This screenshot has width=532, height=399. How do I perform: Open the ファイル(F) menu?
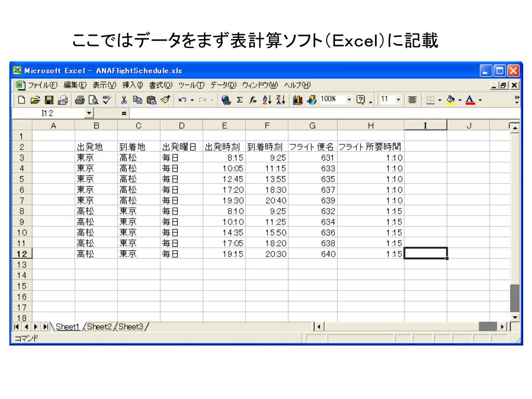point(43,85)
